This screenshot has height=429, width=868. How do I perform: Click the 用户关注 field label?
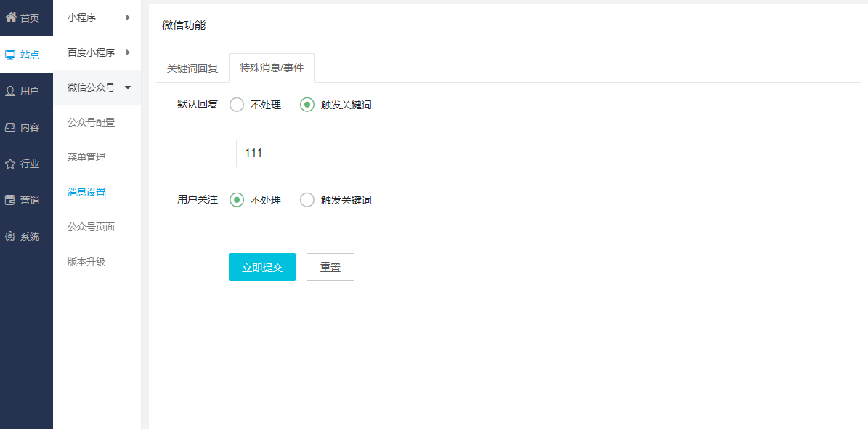[x=198, y=200]
